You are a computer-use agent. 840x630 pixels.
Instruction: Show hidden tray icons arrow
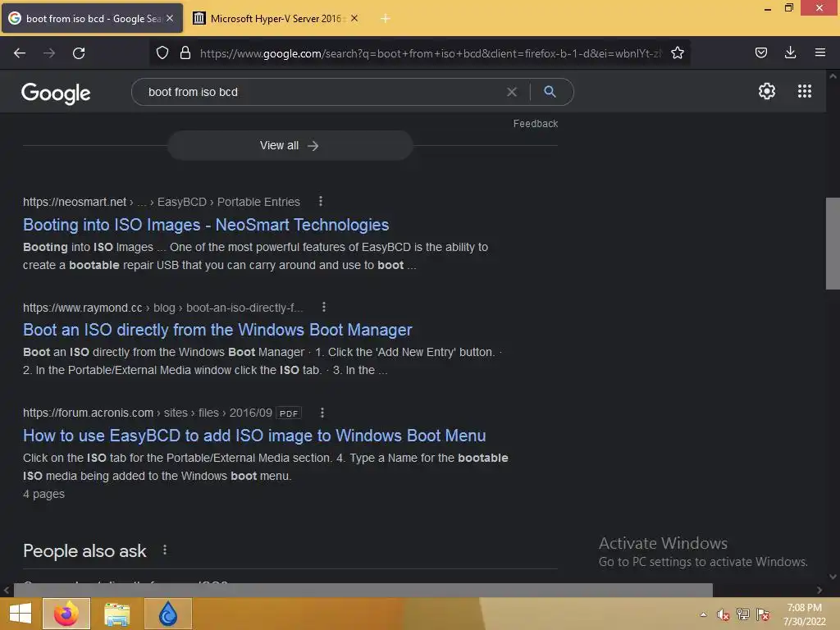(703, 614)
